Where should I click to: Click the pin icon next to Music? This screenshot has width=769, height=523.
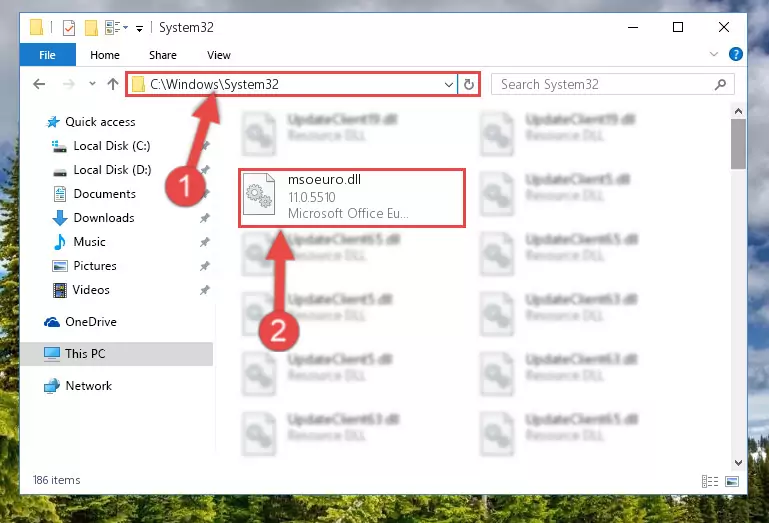pos(205,242)
